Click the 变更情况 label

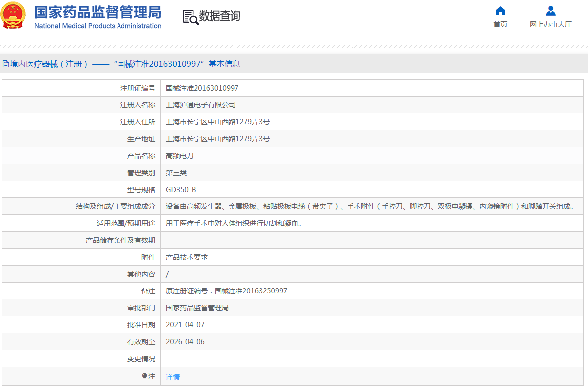[x=141, y=359]
